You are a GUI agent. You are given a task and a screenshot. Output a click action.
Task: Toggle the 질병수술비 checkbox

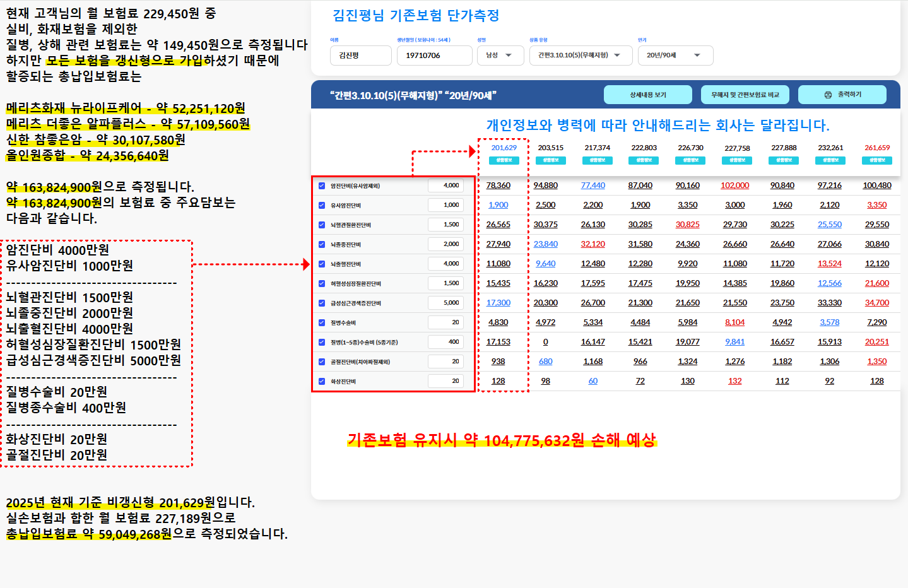click(322, 322)
